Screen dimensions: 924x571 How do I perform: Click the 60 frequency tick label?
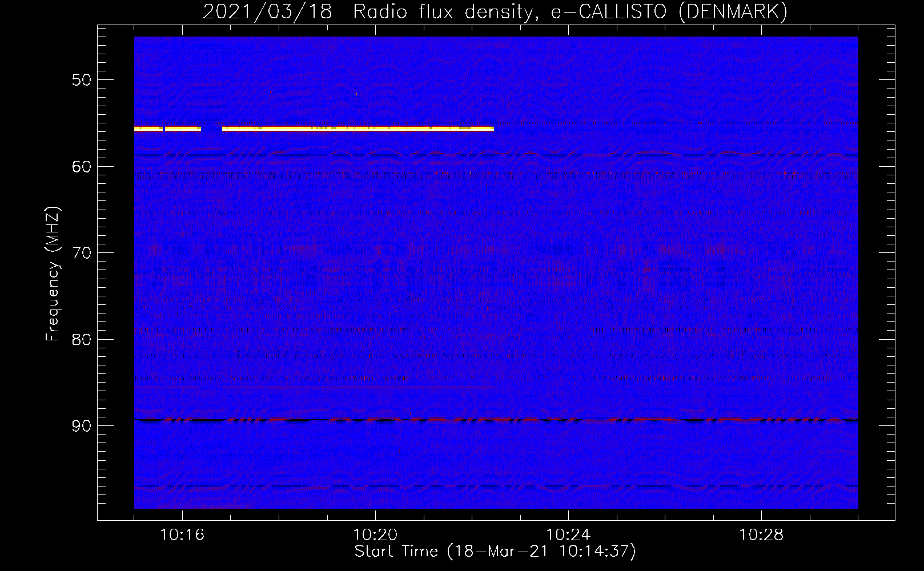click(x=81, y=167)
